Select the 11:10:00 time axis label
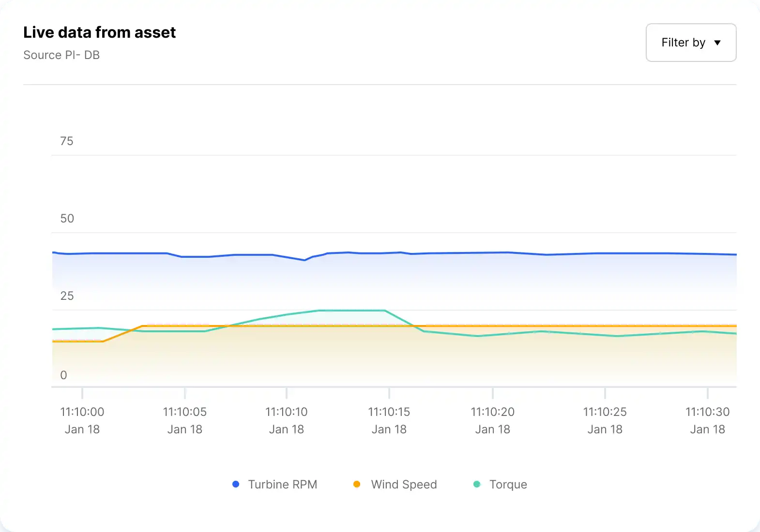760x532 pixels. 82,412
